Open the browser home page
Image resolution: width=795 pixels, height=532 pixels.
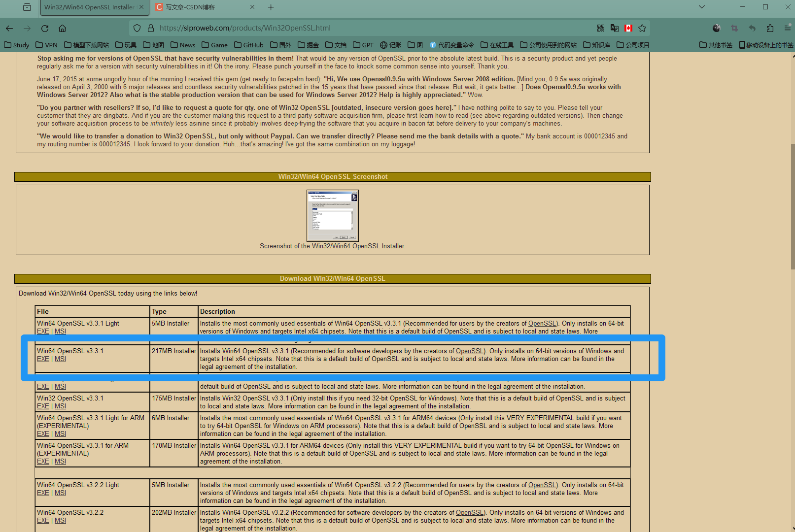62,28
